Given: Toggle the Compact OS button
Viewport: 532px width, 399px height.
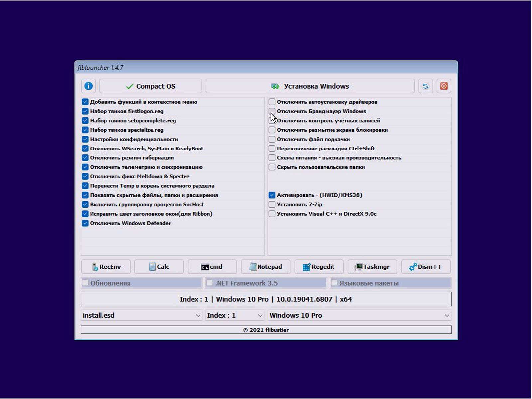Looking at the screenshot, I should click(151, 86).
